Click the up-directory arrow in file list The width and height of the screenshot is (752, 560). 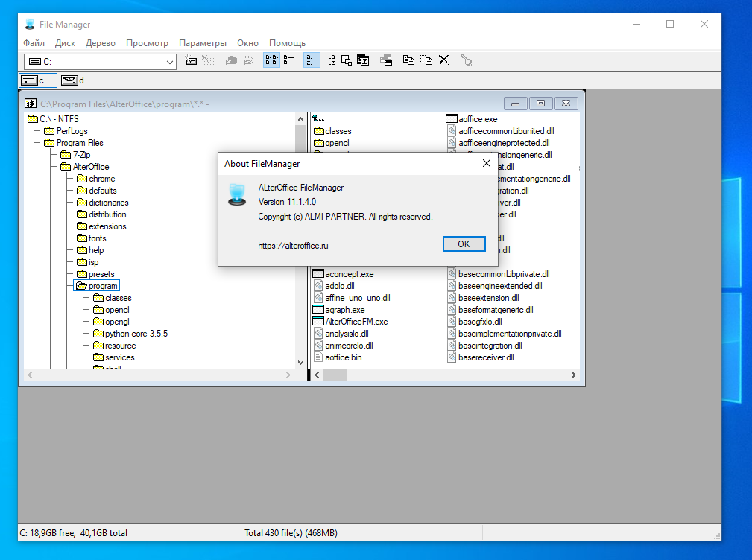click(x=318, y=118)
